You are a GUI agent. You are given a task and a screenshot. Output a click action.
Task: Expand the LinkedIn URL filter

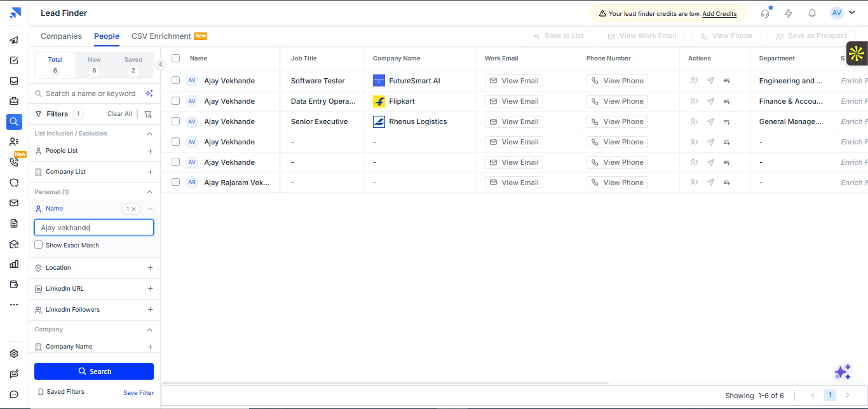[150, 289]
